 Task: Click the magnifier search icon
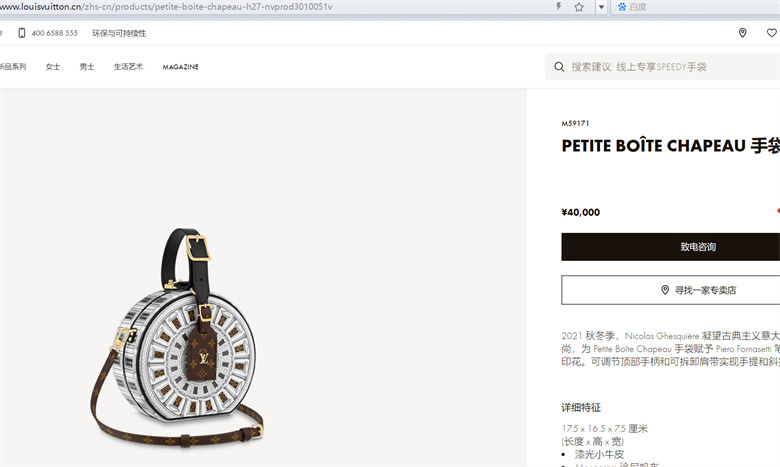[x=559, y=67]
